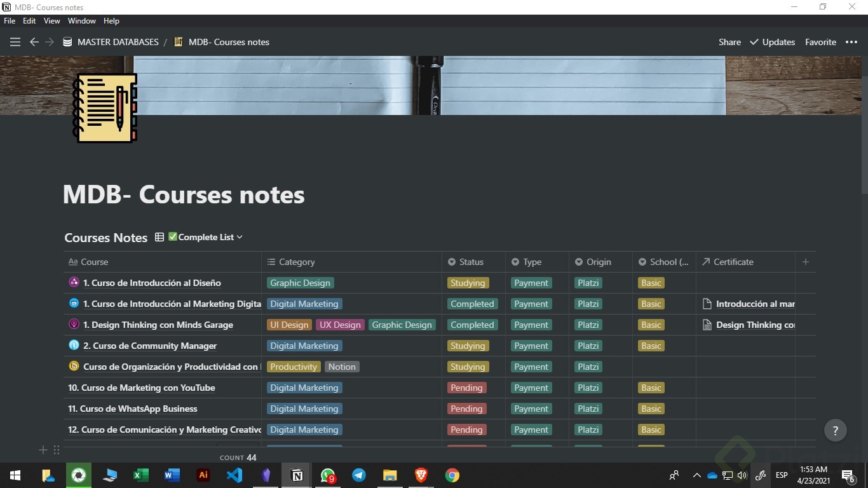Open Visual Studio Code from the taskbar

coord(234,475)
